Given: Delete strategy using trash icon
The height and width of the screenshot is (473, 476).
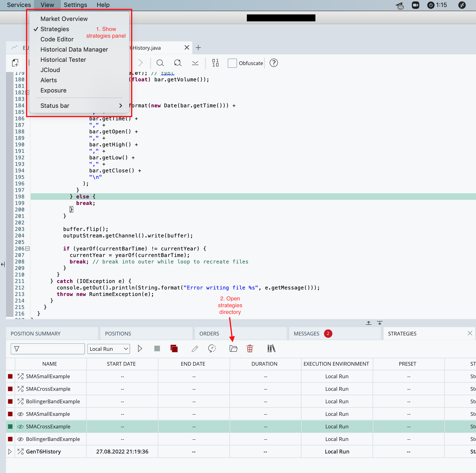Looking at the screenshot, I should click(x=250, y=348).
